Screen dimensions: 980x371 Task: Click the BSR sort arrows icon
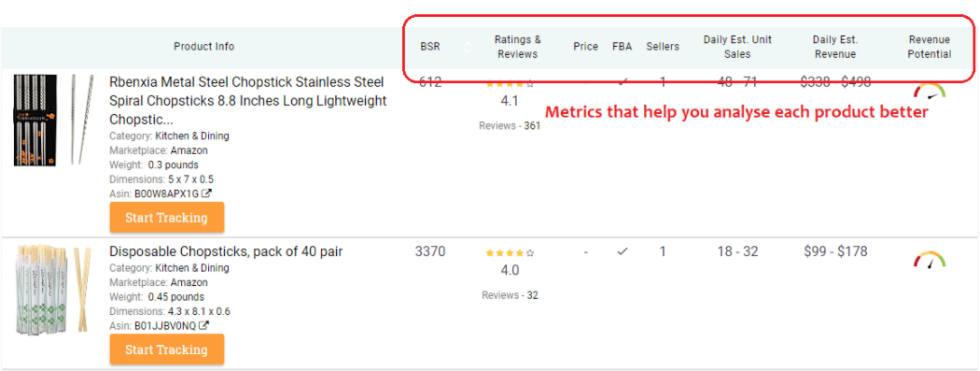pyautogui.click(x=468, y=47)
